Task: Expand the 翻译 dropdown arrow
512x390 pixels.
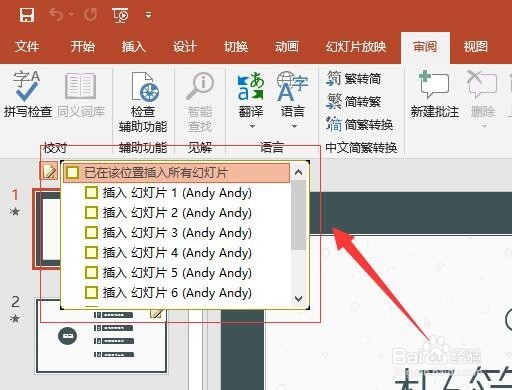Action: tap(252, 126)
